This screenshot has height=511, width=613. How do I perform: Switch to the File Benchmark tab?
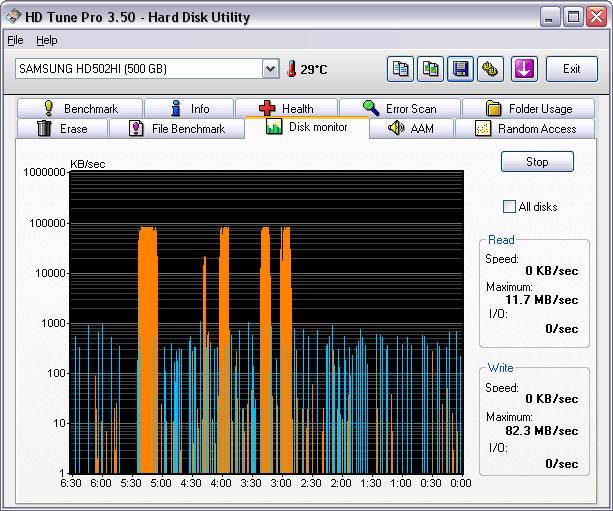coord(177,129)
